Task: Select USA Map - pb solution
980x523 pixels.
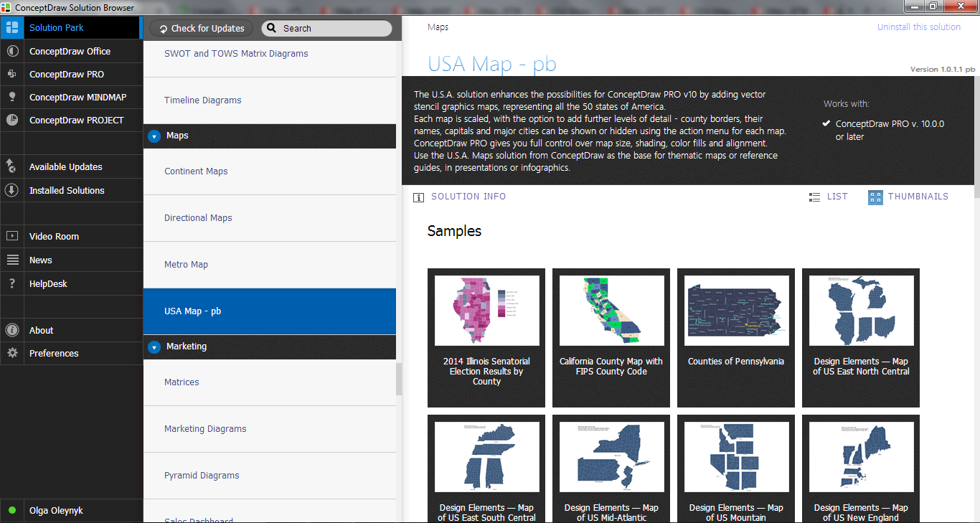Action: [270, 311]
